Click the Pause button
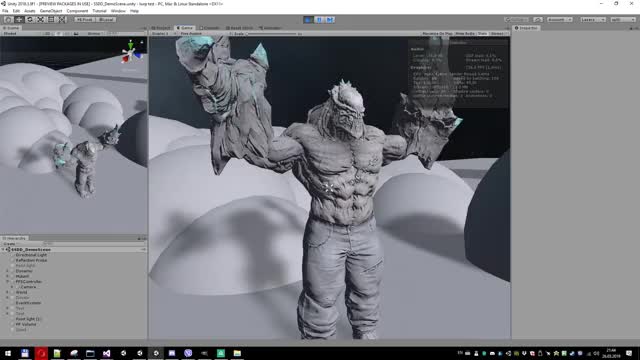 point(319,20)
